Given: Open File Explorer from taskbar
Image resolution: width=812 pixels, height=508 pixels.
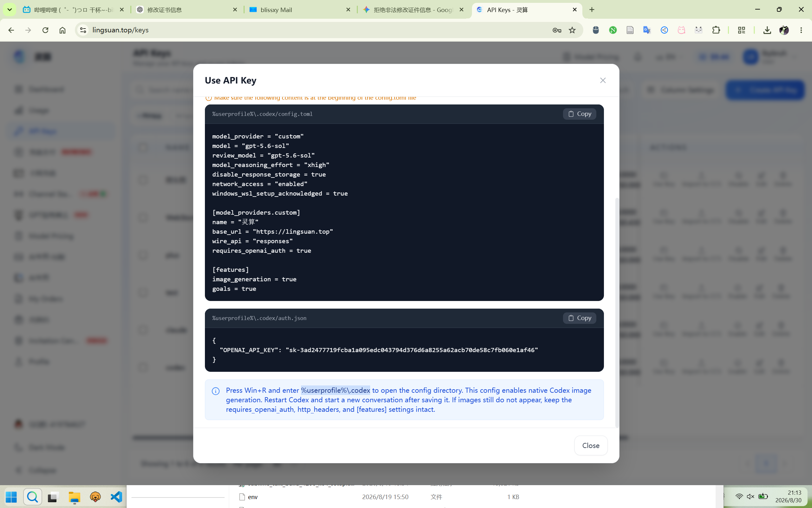Looking at the screenshot, I should pos(75,497).
